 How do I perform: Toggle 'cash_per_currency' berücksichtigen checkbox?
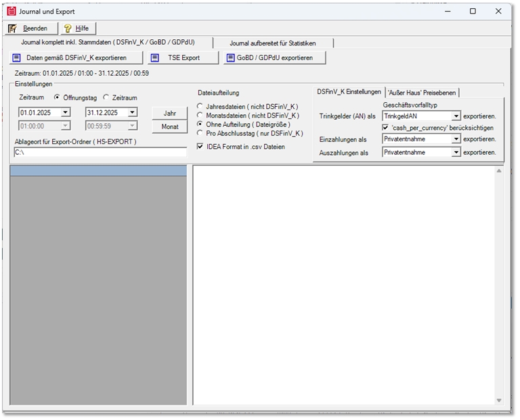(385, 127)
